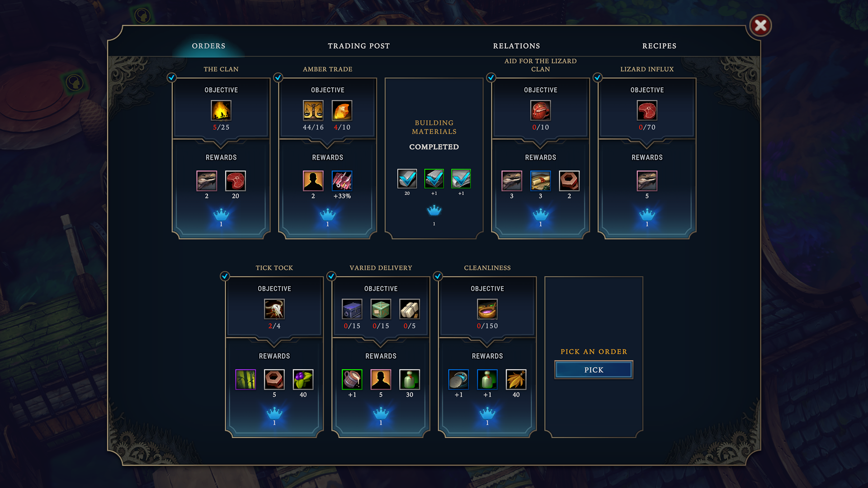Select the villager silhouette reward in Amber Trade
This screenshot has height=488, width=868.
(313, 181)
